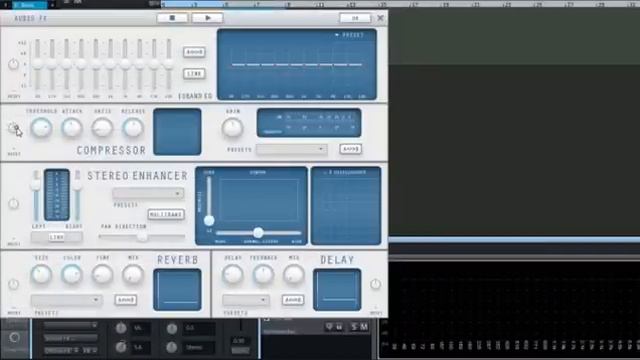Click the Compressor Ratio knob
Screen dimensions: 640x360
pyautogui.click(x=102, y=128)
